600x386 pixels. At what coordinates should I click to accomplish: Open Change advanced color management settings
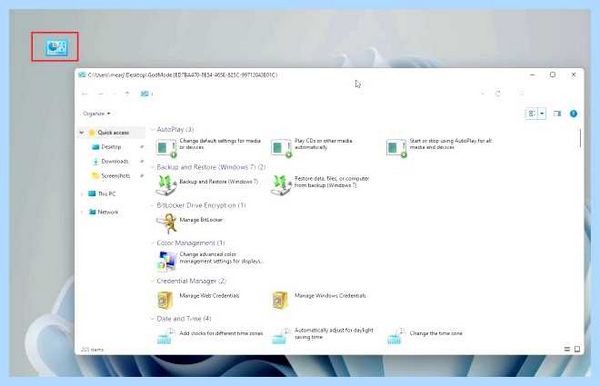210,261
